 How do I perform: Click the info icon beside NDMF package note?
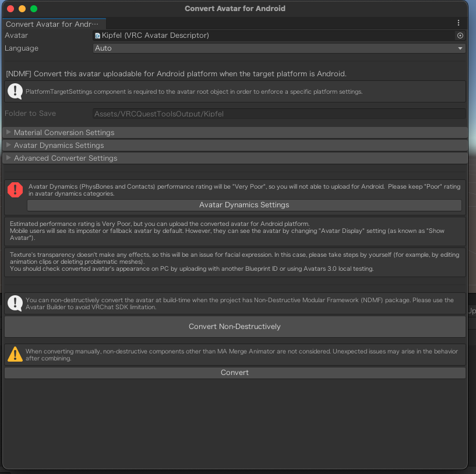click(15, 303)
